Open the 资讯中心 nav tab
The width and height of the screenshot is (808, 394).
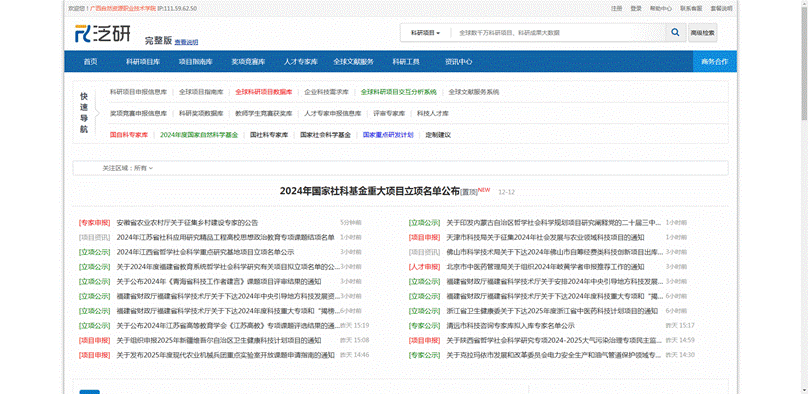(458, 62)
